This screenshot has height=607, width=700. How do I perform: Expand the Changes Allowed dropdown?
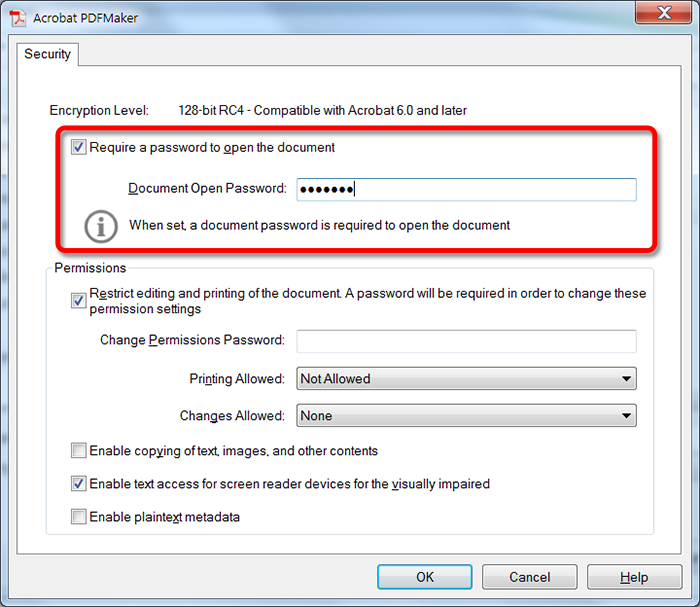point(466,416)
